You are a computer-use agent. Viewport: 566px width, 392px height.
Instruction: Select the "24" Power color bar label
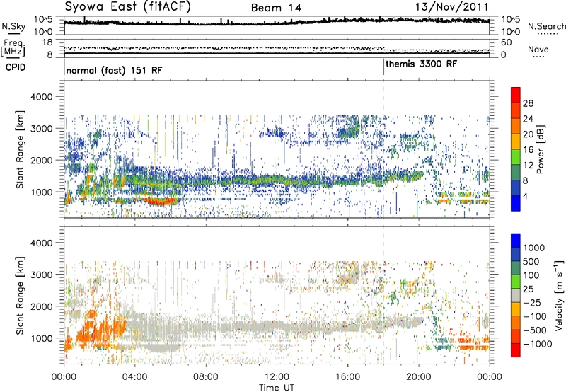[528, 119]
